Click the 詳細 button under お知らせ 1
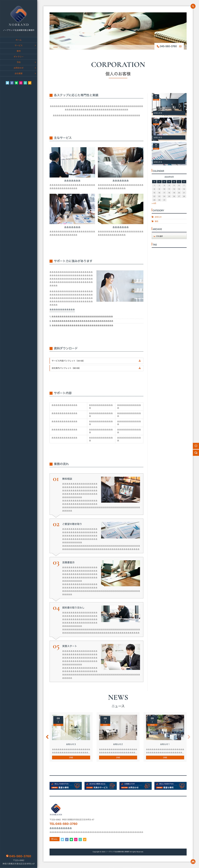Viewport: 199px width, 868px height. tap(165, 757)
